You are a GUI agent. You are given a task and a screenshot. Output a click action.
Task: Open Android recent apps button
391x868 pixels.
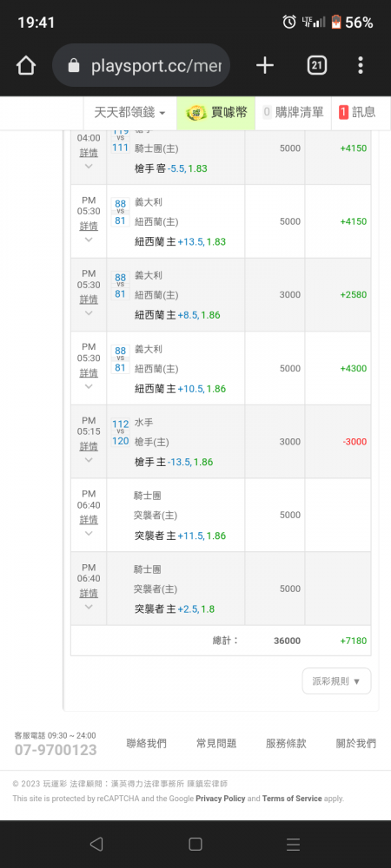point(293,844)
